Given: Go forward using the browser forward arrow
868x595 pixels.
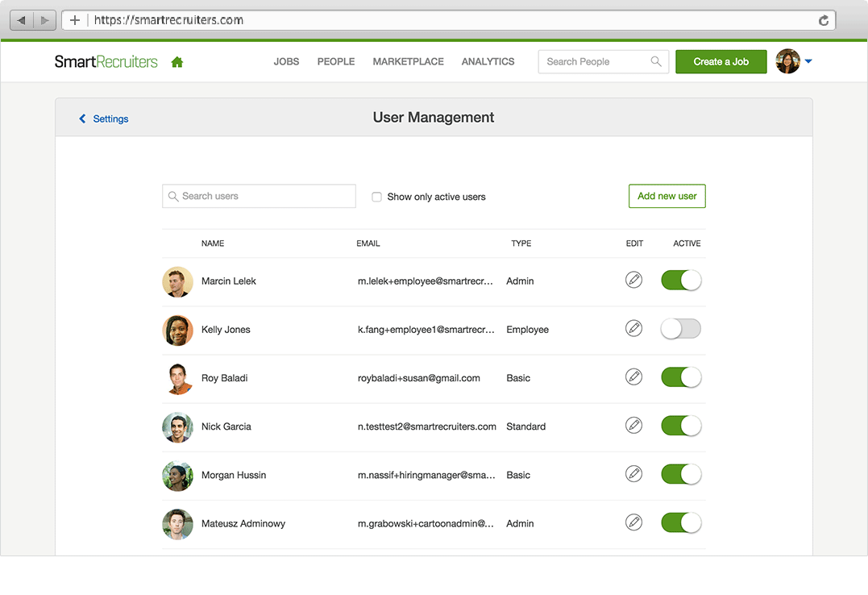Looking at the screenshot, I should (45, 20).
